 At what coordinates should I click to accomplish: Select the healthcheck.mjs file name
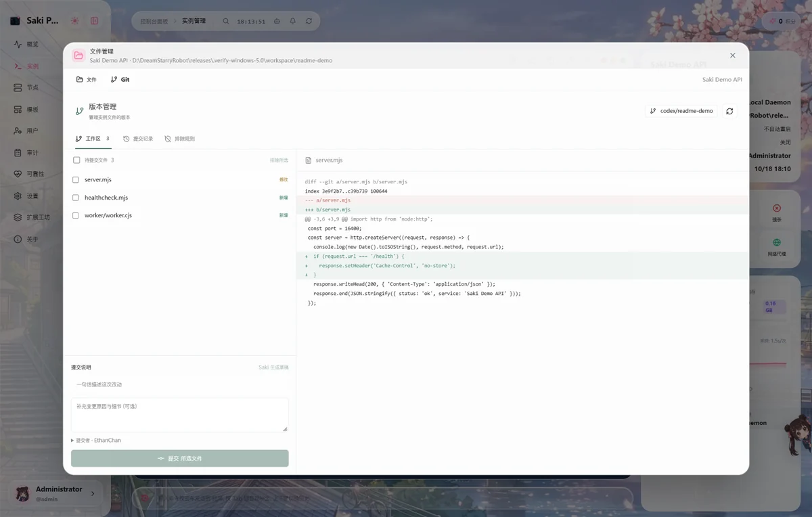(106, 198)
